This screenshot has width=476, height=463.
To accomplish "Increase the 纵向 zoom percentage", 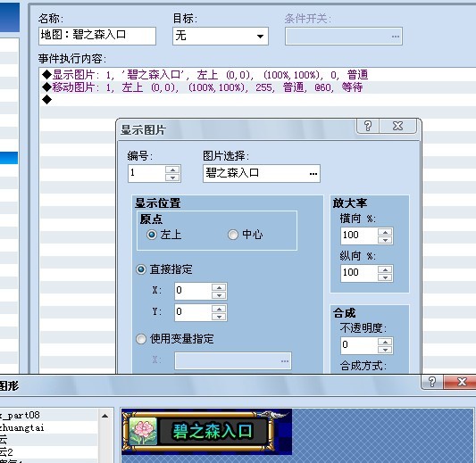I will [x=385, y=269].
